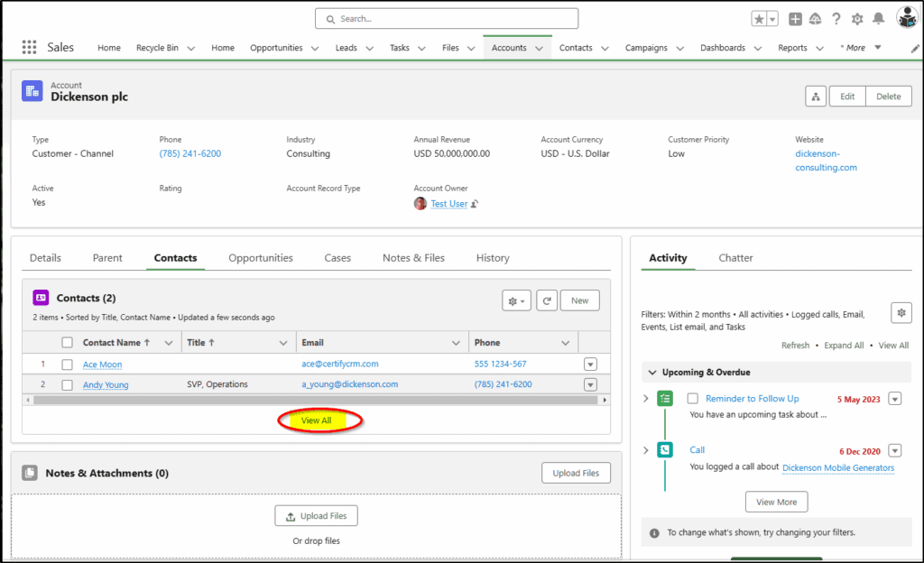Expand the Reminder to Follow Up item
Screen dimensions: 924x563
646,399
